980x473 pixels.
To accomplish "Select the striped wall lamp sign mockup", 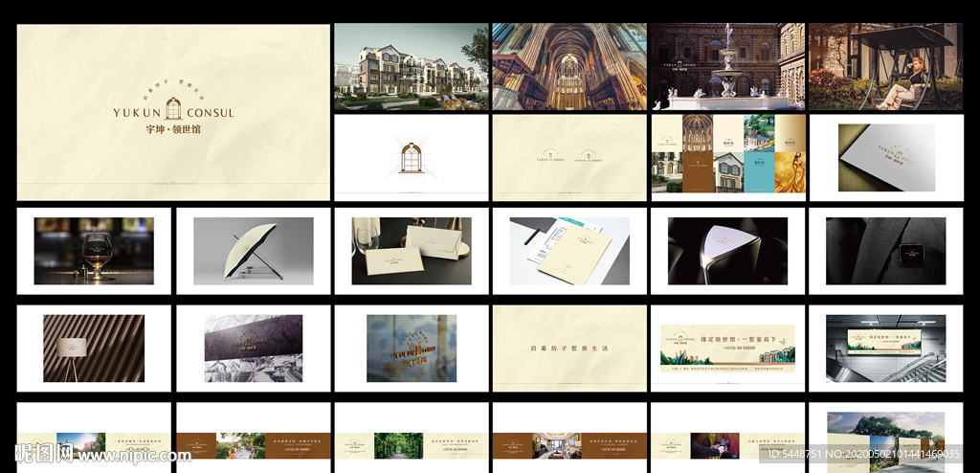I will coord(94,349).
